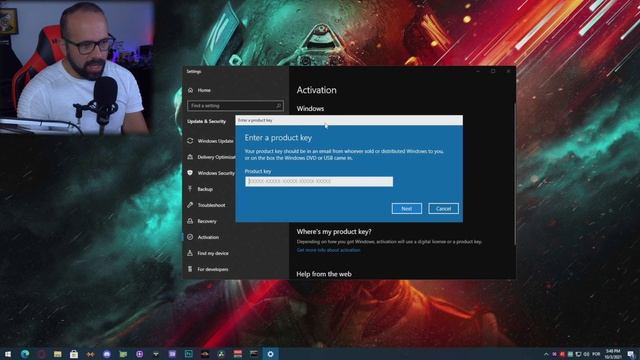The width and height of the screenshot is (640, 360).
Task: Click the Find a setting search box
Action: coord(235,106)
